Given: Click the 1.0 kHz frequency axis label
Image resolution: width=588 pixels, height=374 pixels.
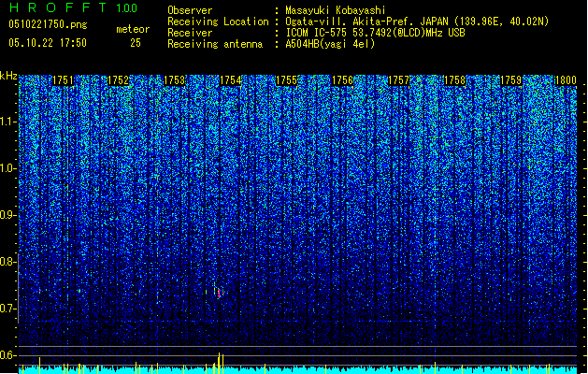Looking at the screenshot, I should (x=8, y=168).
